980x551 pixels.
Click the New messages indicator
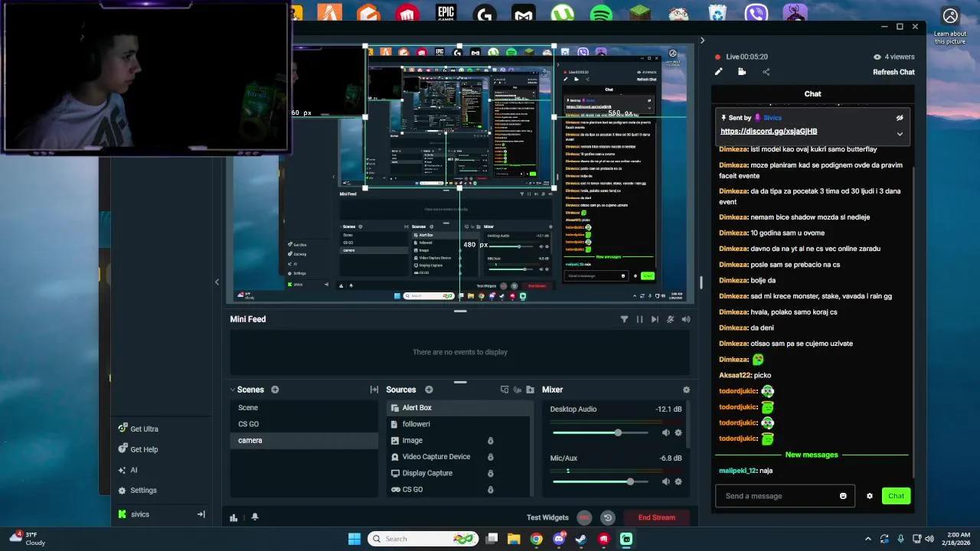tap(812, 455)
